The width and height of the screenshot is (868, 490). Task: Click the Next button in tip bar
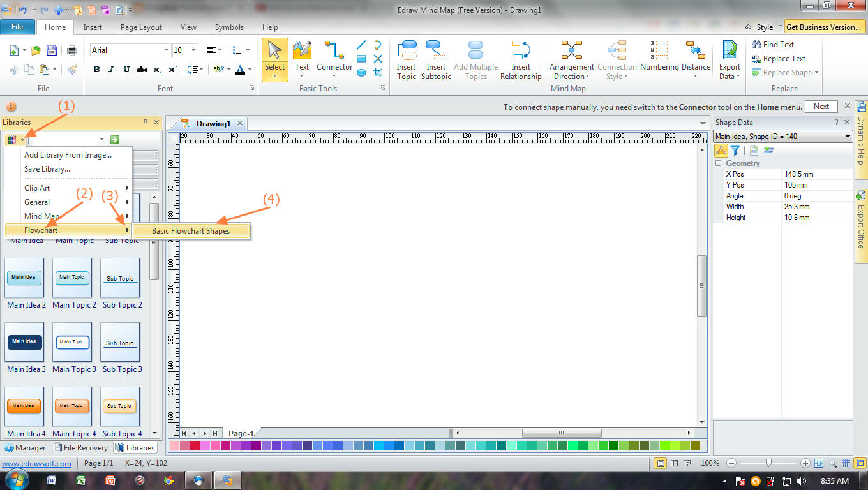pos(821,107)
